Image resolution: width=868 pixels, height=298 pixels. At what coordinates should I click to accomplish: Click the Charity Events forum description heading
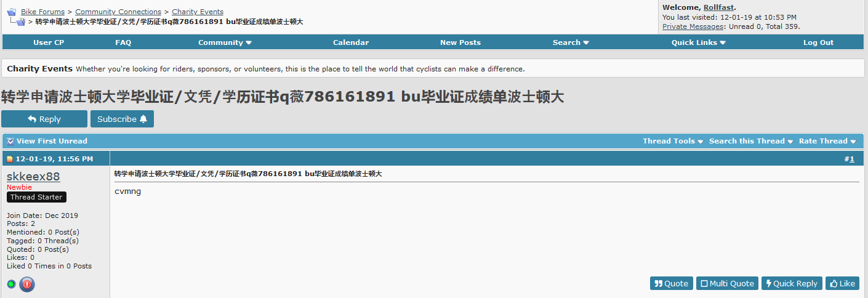point(40,68)
